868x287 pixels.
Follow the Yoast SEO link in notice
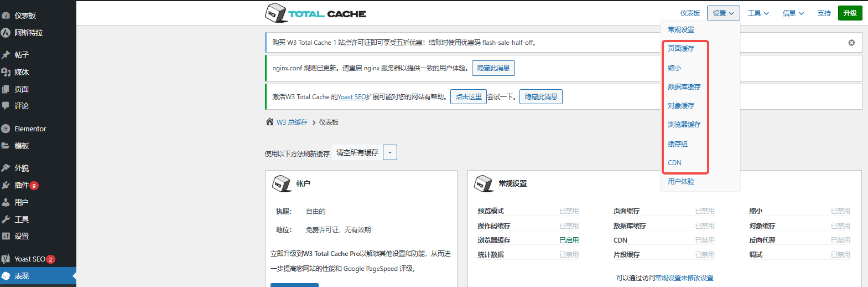click(352, 97)
